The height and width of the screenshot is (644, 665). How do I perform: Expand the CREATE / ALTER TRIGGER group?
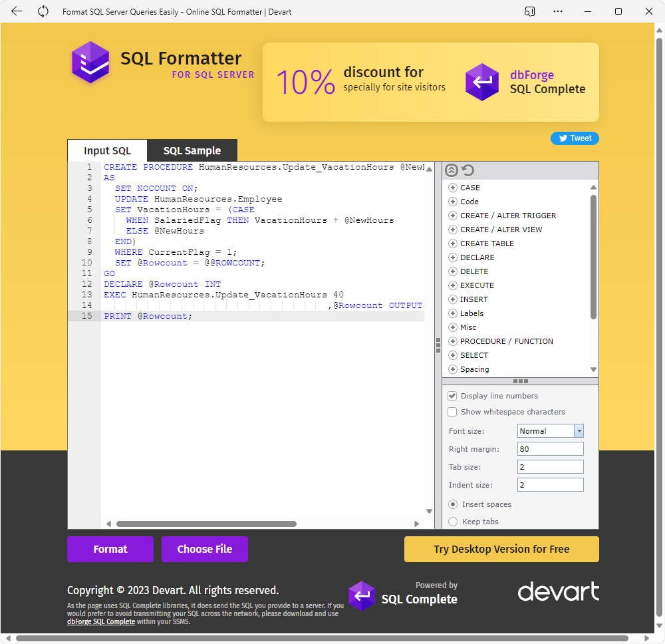pos(453,216)
